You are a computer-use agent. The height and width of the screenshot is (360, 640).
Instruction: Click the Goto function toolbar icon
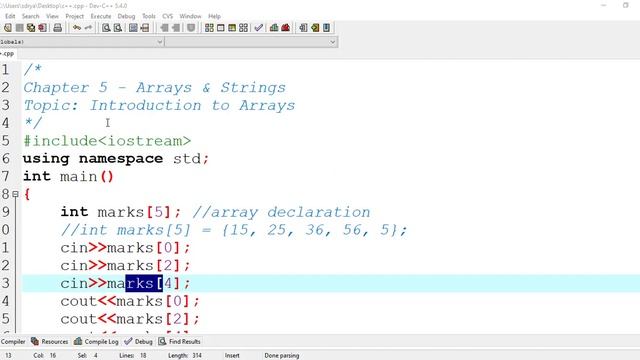pyautogui.click(x=133, y=28)
